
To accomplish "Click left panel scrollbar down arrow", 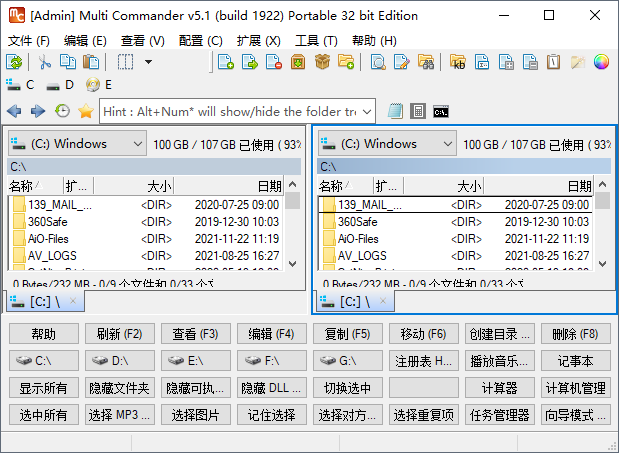I will [293, 264].
